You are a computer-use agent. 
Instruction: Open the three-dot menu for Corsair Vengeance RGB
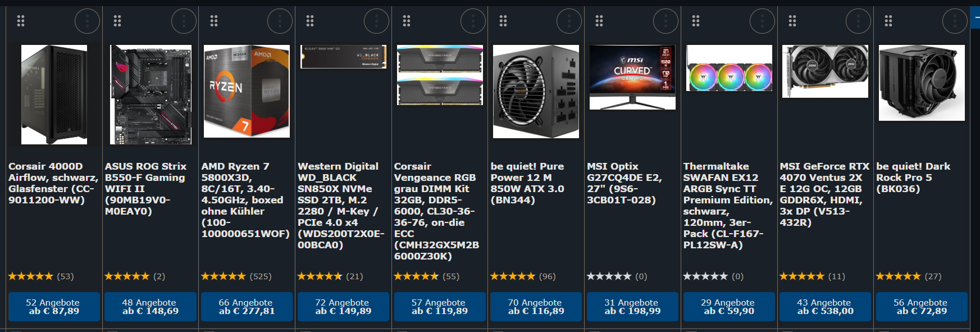pos(473,21)
